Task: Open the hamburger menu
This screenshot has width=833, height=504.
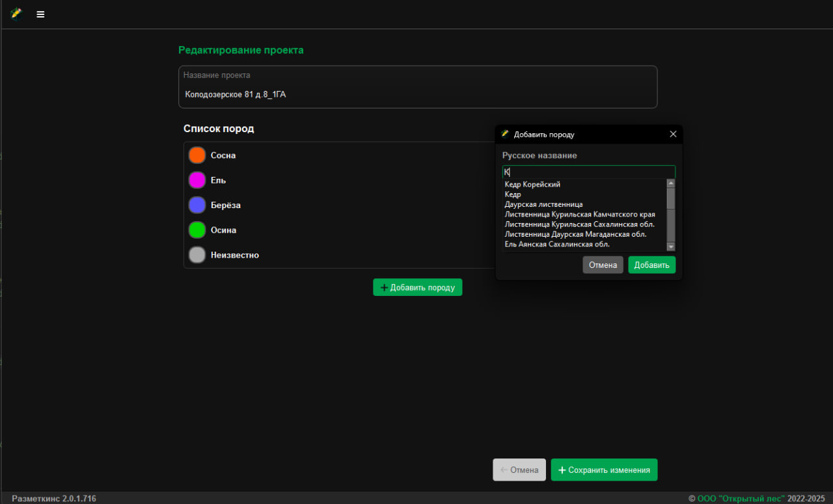Action: 40,14
